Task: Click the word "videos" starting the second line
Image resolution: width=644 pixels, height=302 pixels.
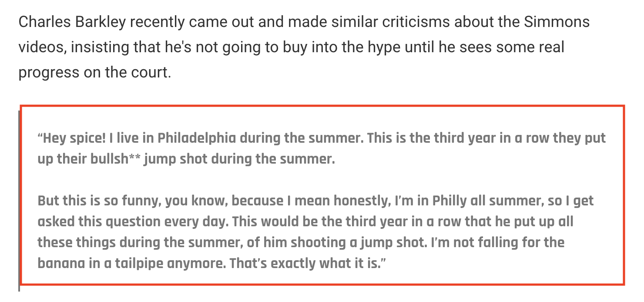Action: 42,47
